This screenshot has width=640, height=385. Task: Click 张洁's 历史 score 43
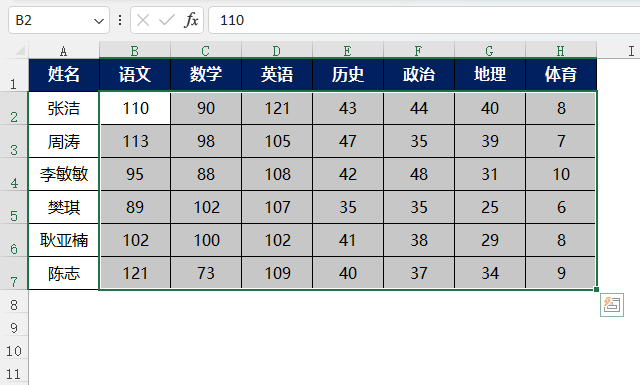click(348, 108)
